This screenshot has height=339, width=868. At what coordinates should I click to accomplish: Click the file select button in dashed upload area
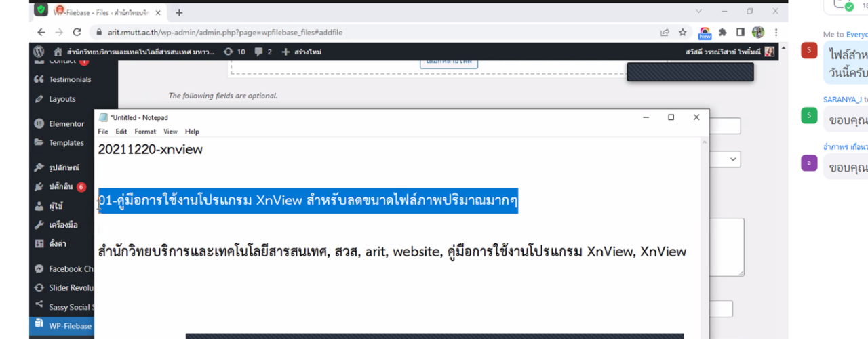[x=448, y=62]
